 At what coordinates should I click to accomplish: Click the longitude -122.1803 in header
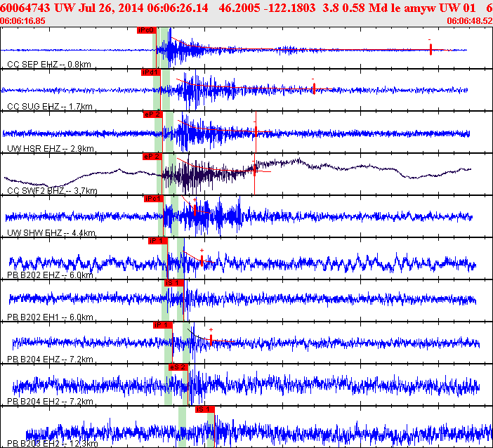point(290,8)
